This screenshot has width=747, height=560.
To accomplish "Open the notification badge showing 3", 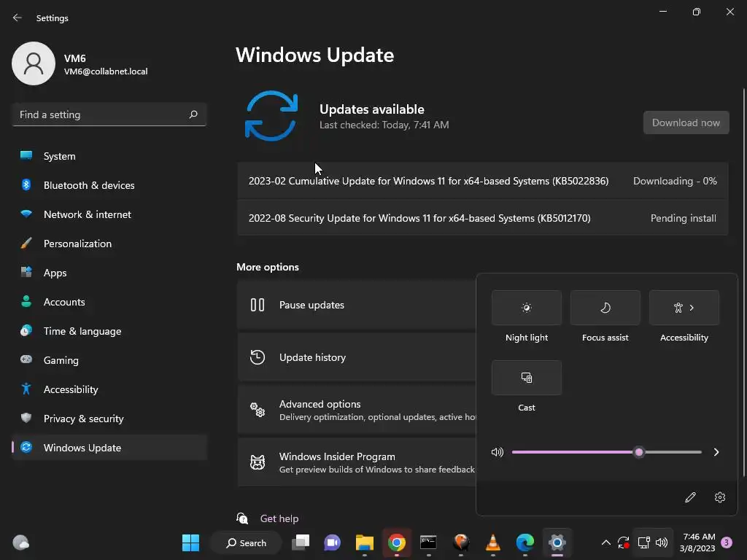I will (727, 542).
